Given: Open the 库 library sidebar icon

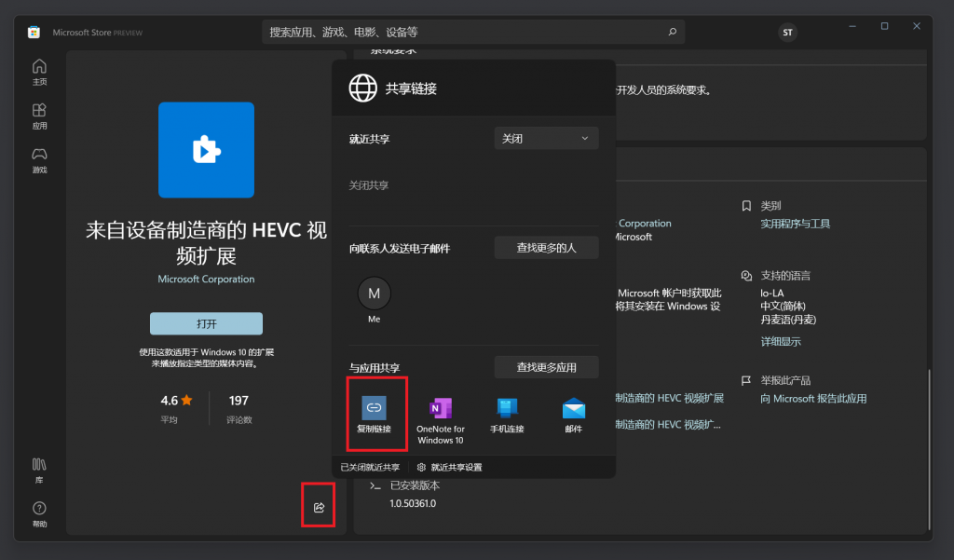Looking at the screenshot, I should click(x=39, y=471).
